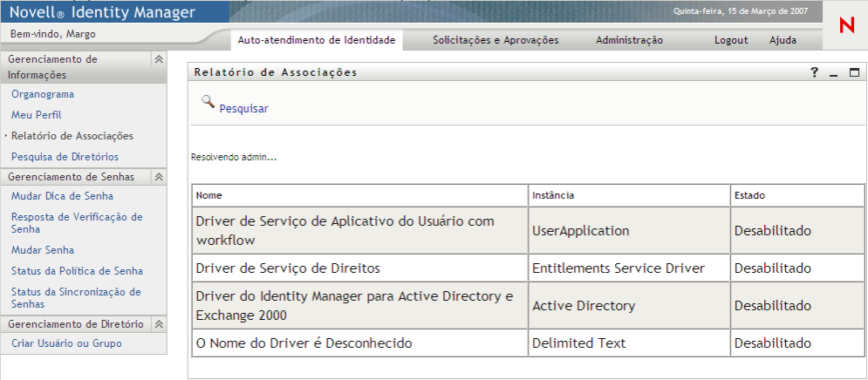This screenshot has width=868, height=380.
Task: Go to Meu Perfil page
Action: [x=36, y=115]
